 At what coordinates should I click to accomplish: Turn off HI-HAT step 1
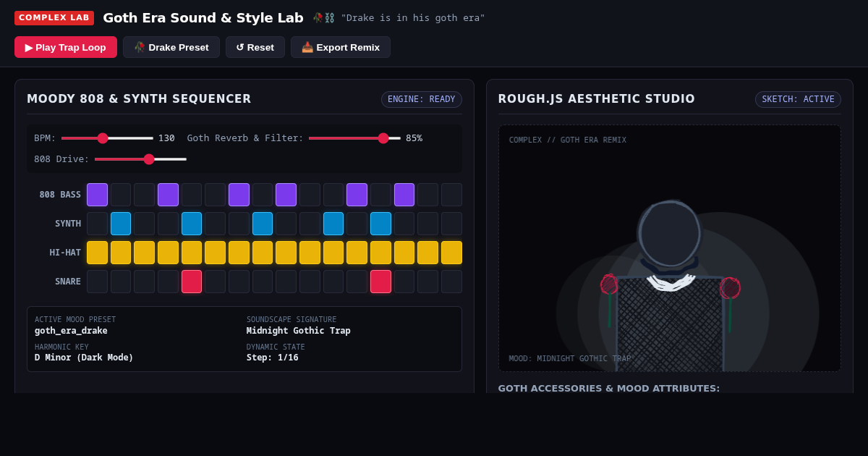(x=97, y=253)
